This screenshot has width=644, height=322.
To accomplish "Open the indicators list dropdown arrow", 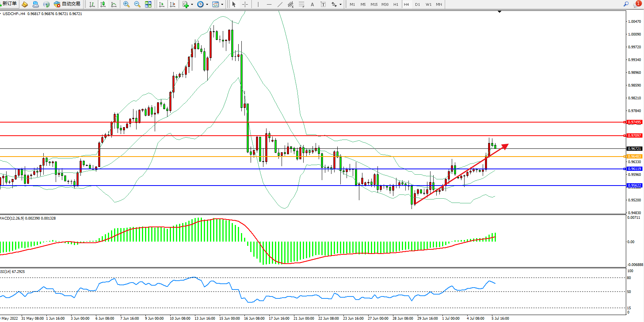I will [192, 5].
